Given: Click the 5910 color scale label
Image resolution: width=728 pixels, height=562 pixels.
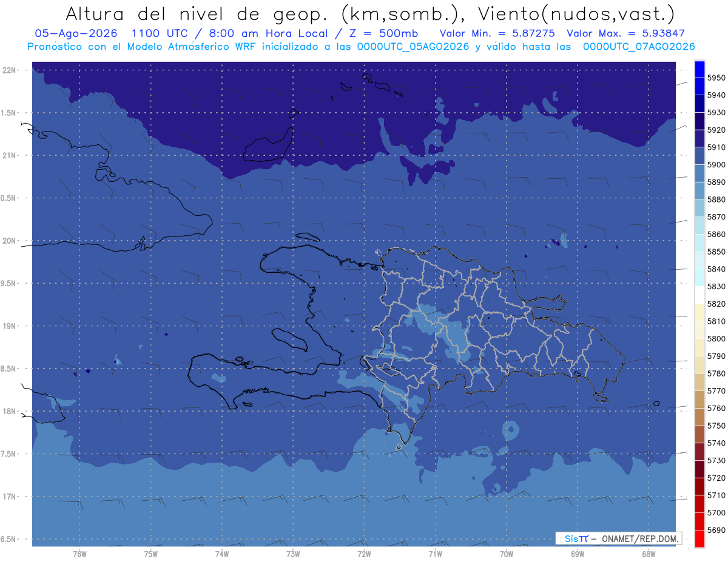Looking at the screenshot, I should pyautogui.click(x=716, y=147).
